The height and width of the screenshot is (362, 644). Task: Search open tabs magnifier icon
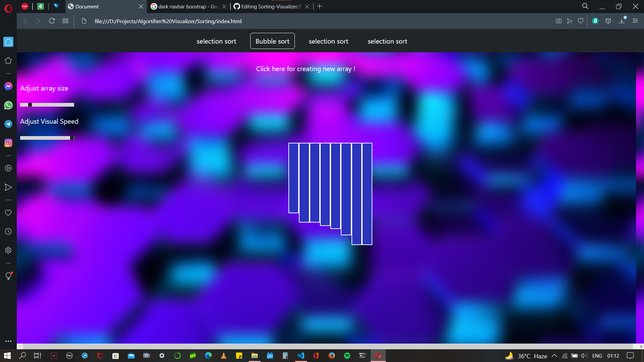[x=585, y=6]
